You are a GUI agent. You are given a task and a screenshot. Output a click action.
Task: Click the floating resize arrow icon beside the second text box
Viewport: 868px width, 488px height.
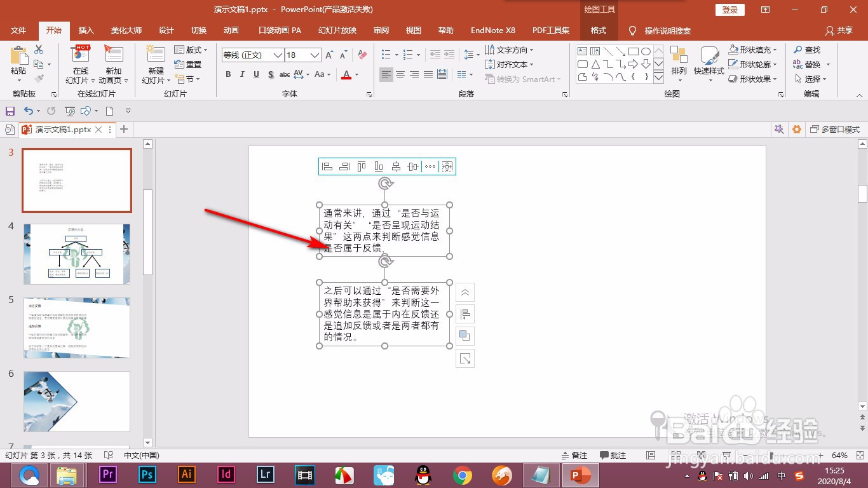click(x=465, y=358)
